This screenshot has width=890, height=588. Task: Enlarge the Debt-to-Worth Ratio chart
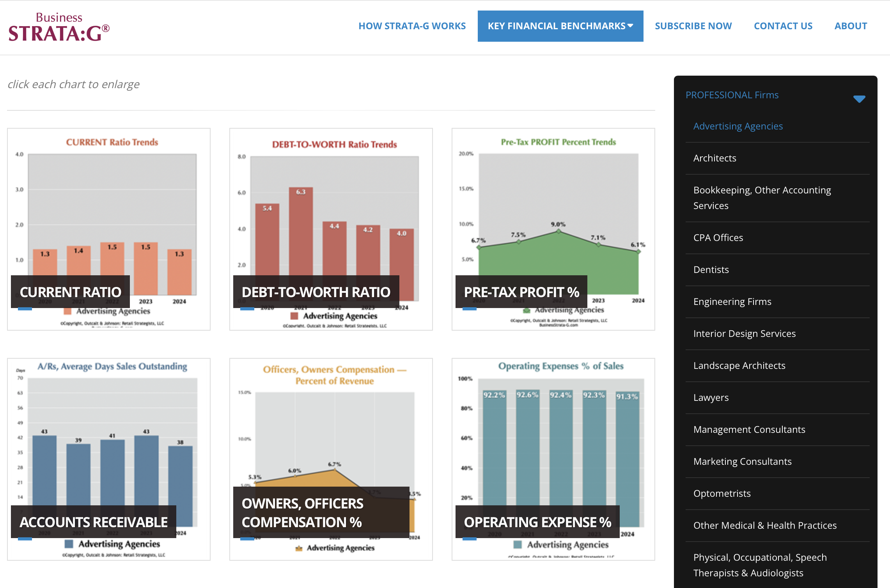pos(331,229)
